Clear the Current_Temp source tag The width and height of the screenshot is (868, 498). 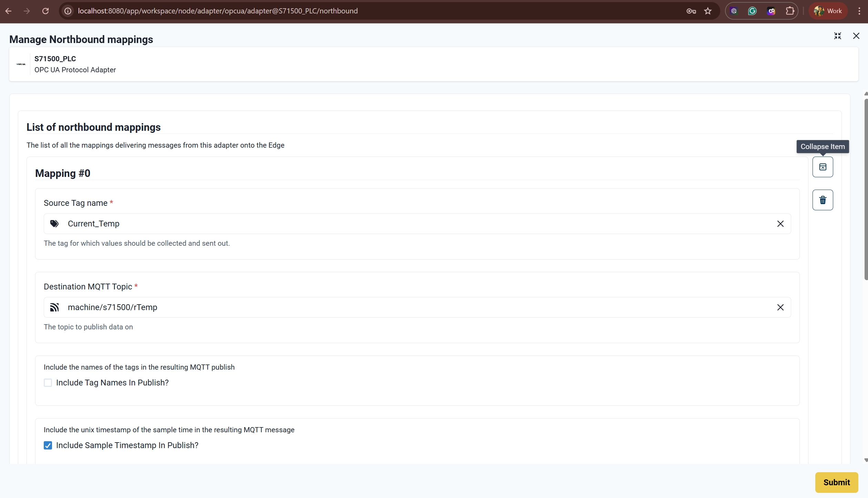tap(780, 224)
